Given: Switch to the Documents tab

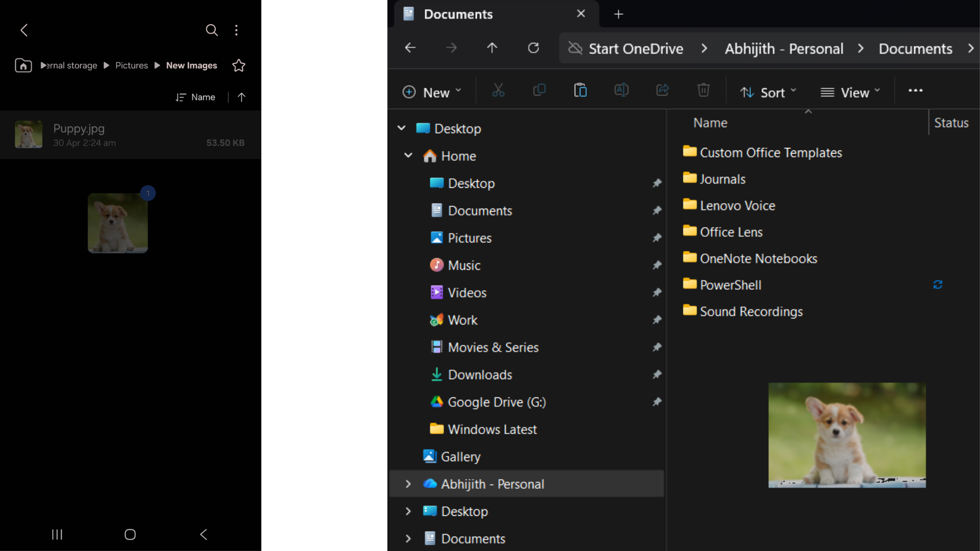Looking at the screenshot, I should point(458,14).
